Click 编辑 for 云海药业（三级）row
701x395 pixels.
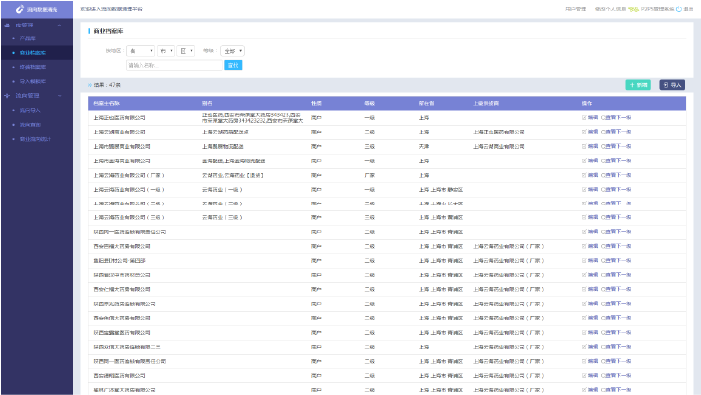(593, 217)
